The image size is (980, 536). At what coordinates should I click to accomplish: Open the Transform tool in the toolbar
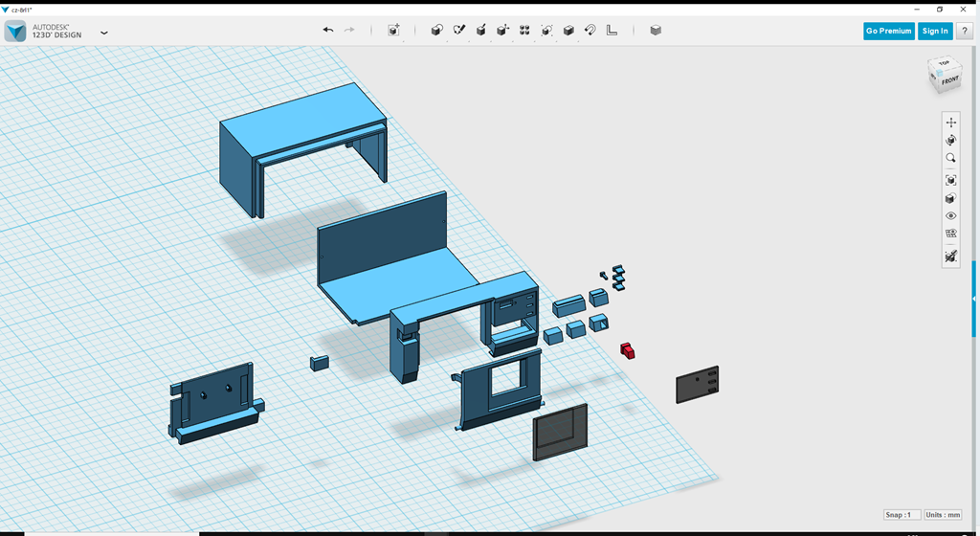393,31
